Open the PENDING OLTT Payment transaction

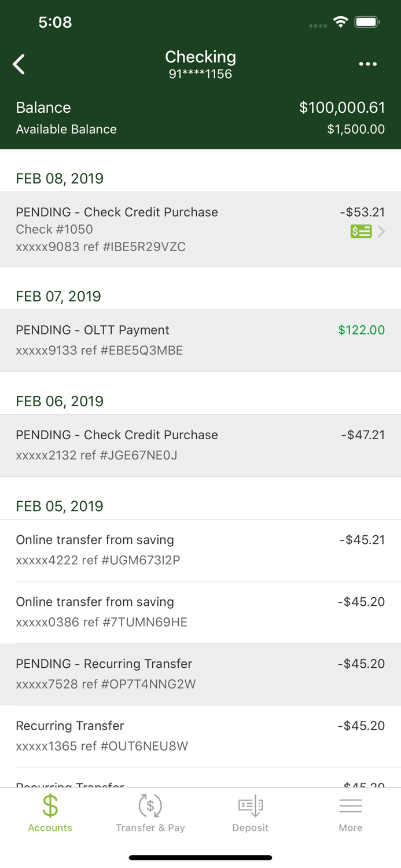click(200, 340)
